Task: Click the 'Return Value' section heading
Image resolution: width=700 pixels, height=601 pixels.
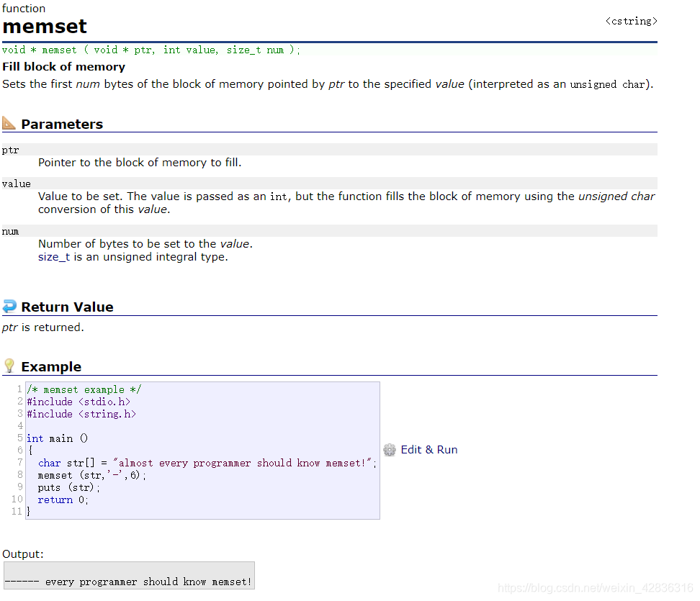Action: point(68,307)
